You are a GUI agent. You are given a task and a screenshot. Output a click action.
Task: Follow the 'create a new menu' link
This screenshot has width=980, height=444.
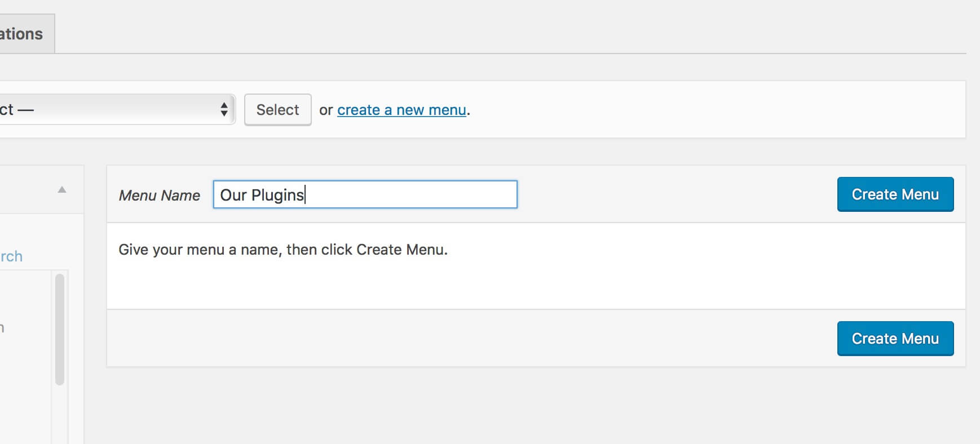click(x=401, y=110)
